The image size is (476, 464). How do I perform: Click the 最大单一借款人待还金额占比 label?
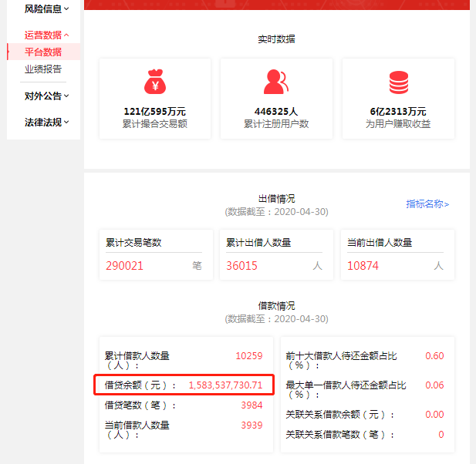[346, 390]
